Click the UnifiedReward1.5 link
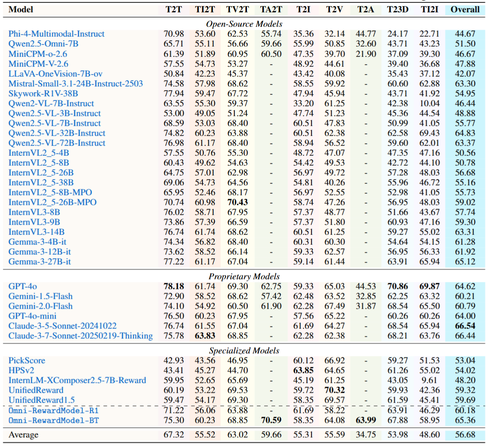The width and height of the screenshot is (490, 448). (x=42, y=400)
